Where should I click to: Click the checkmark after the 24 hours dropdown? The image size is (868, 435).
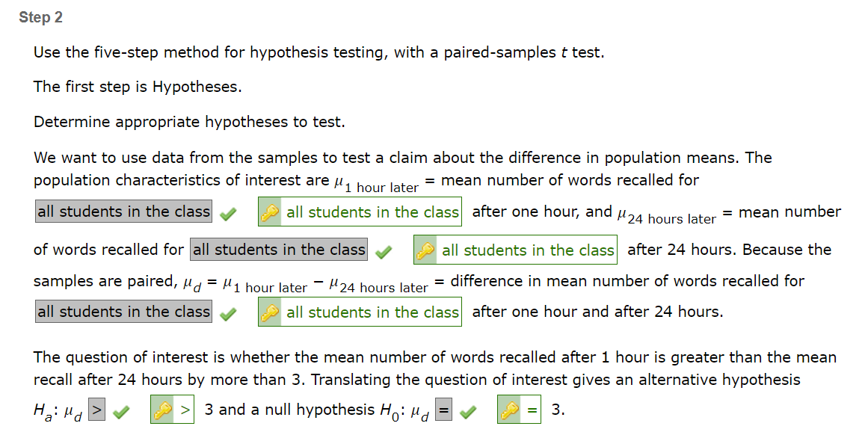click(x=384, y=249)
